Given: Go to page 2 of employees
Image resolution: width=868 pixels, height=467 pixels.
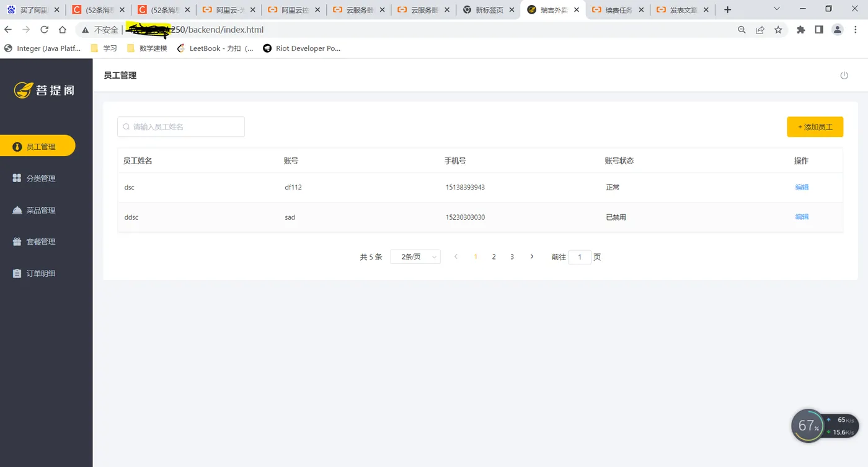Looking at the screenshot, I should click(x=494, y=257).
